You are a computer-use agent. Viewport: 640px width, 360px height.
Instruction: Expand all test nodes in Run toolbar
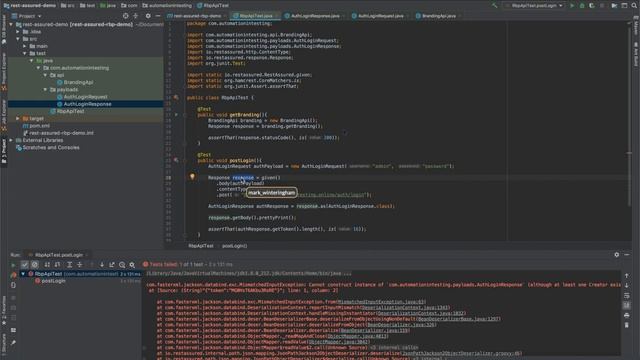69,265
